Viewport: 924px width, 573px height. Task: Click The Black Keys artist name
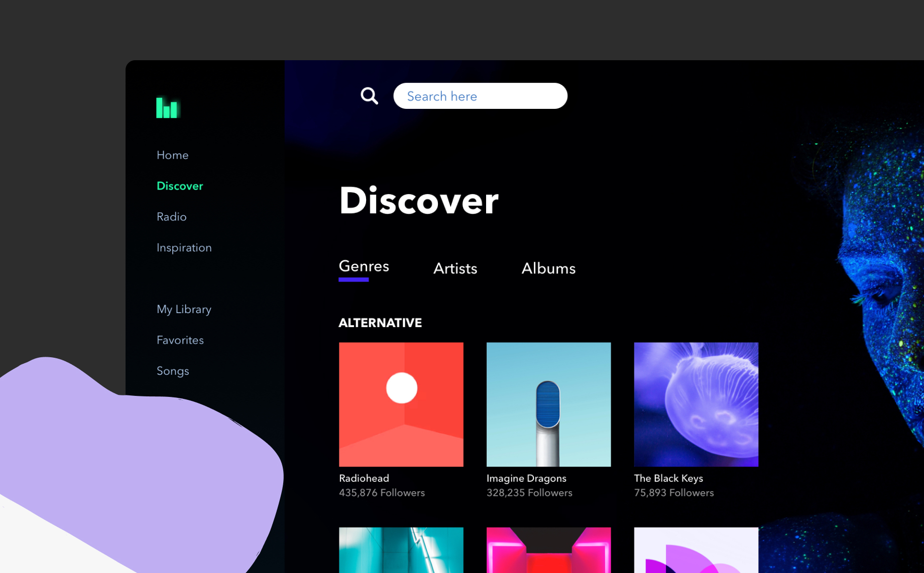click(668, 478)
